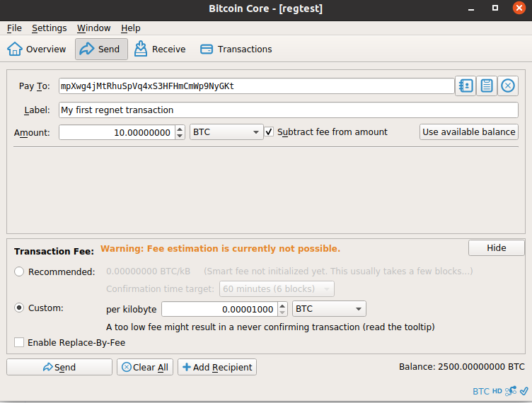The width and height of the screenshot is (532, 403).
Task: Uncheck Subtract fee from amount
Action: click(x=269, y=132)
